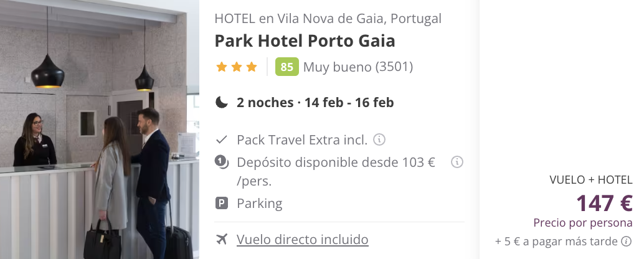644x259 pixels.
Task: Click the 147 € price
Action: click(604, 203)
